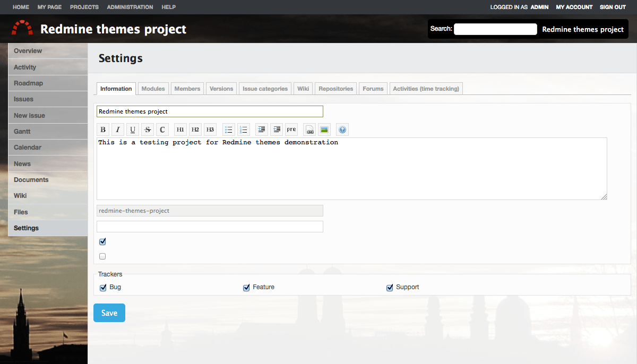The image size is (637, 364).
Task: Add a quote indent in the toolbar
Action: tap(261, 129)
